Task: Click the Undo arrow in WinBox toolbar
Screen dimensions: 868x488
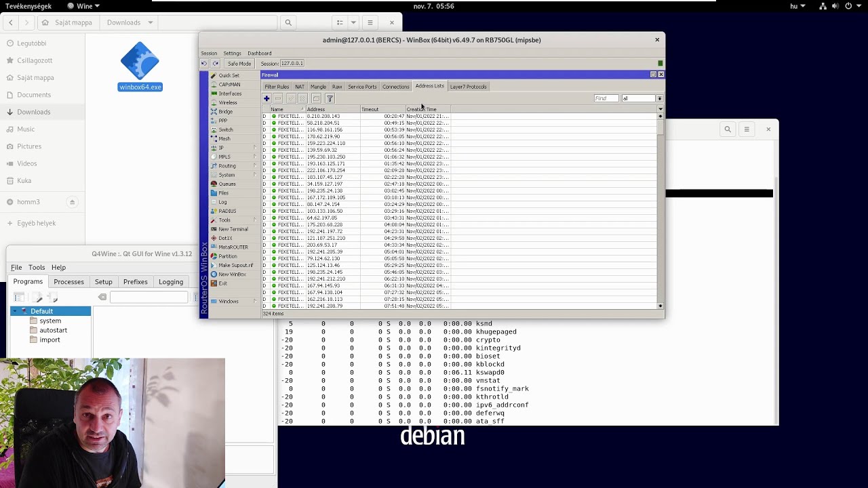Action: (204, 63)
